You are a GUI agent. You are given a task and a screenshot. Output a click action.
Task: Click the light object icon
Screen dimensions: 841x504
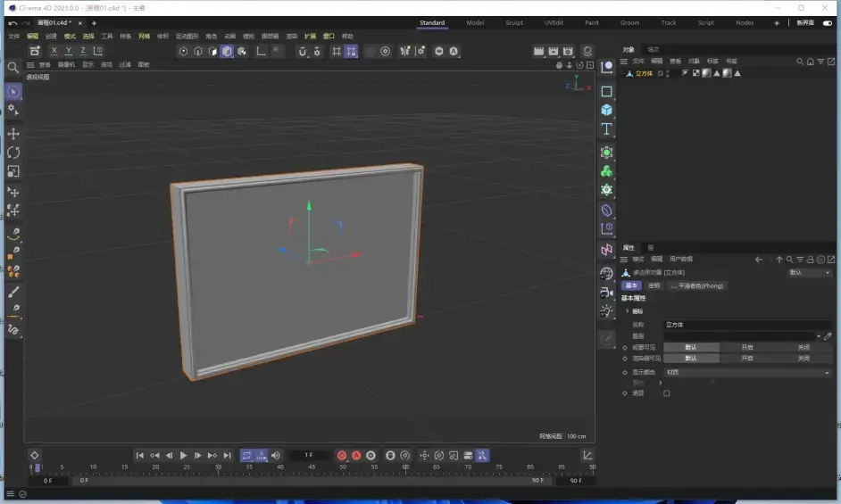pyautogui.click(x=607, y=311)
